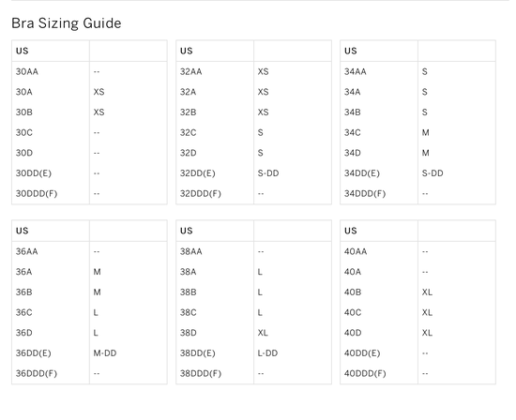The image size is (516, 420).
Task: Select the 40DDD(F) size row
Action: pos(417,373)
